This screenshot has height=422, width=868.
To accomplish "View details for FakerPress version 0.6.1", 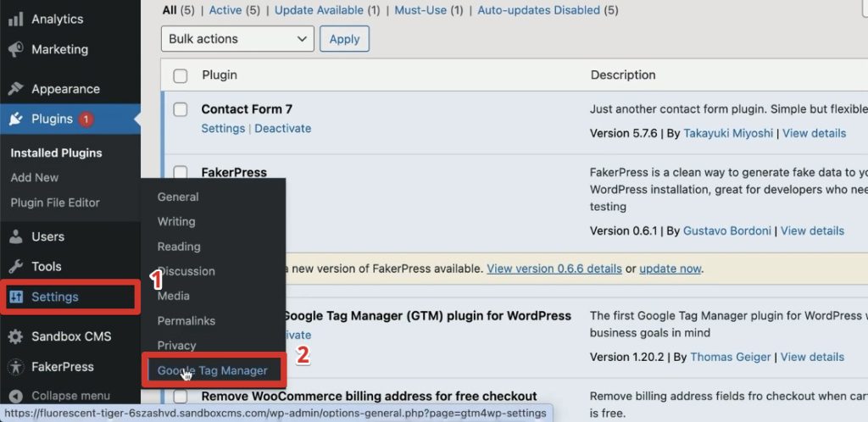I will (812, 230).
